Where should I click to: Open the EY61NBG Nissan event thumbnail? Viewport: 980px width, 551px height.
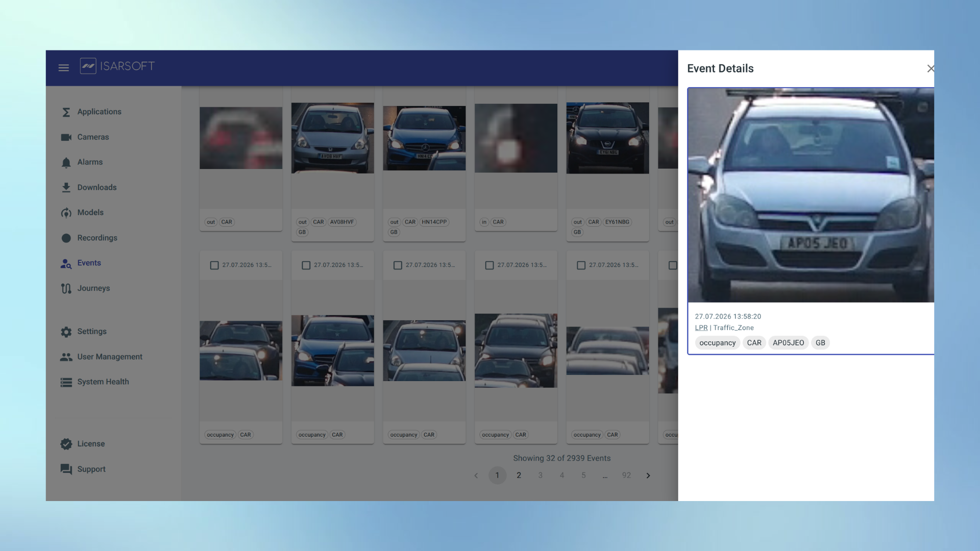[x=607, y=138]
